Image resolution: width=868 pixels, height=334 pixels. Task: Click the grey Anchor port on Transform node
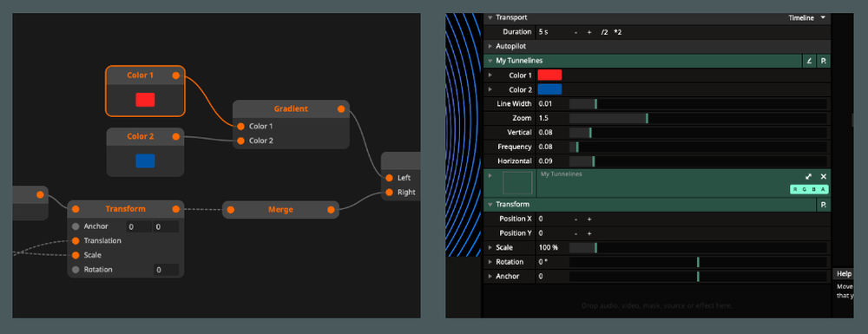point(76,226)
